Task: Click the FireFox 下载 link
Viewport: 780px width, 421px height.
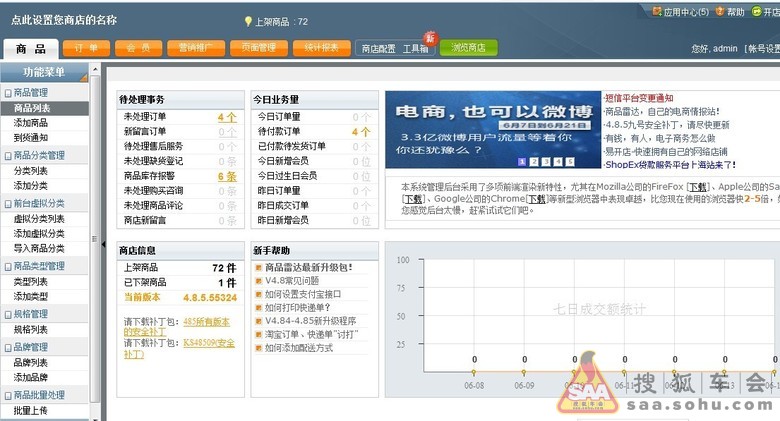Action: 697,187
